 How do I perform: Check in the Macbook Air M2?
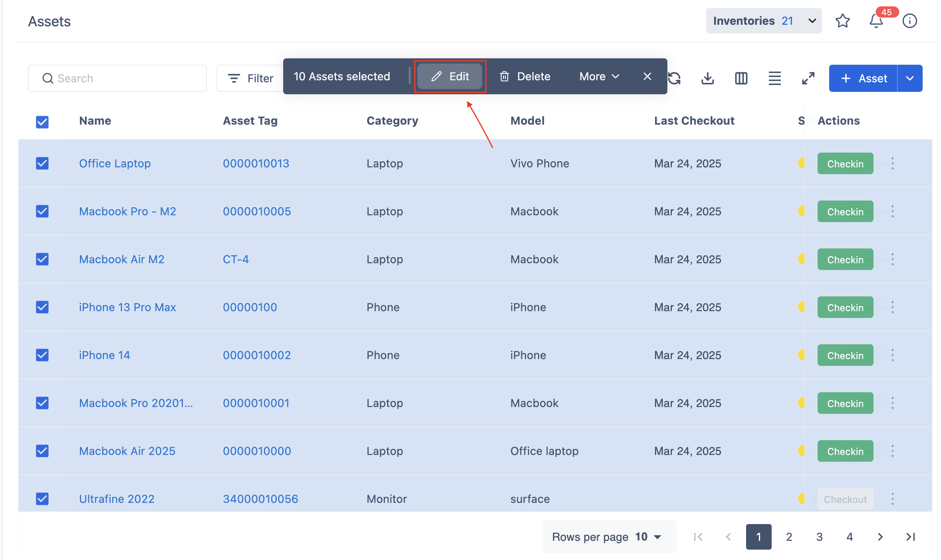pos(845,260)
